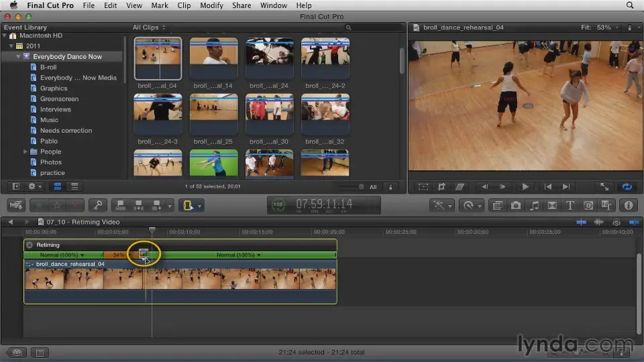Select the Greenscreen keyword collection
Viewport: 644px width, 362px height.
(59, 99)
